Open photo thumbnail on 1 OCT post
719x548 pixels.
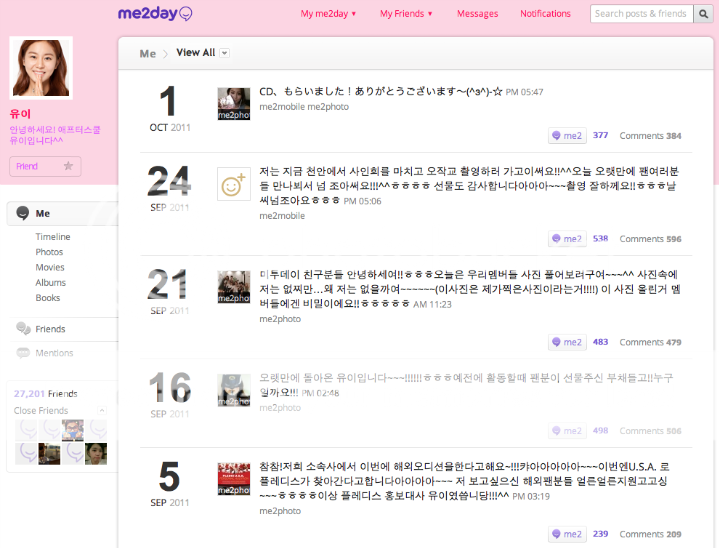(234, 104)
